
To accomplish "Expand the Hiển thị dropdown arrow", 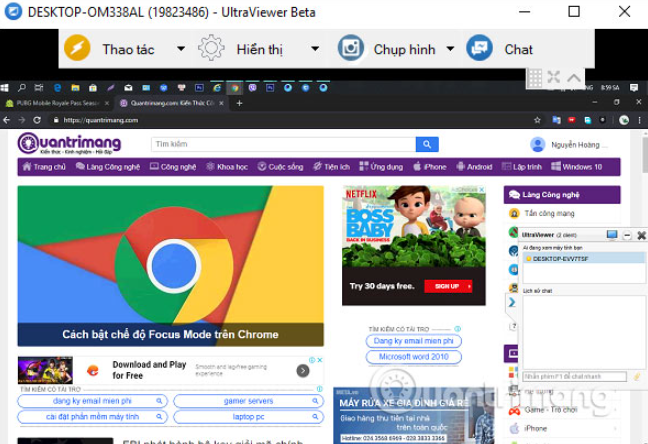I will coord(315,49).
